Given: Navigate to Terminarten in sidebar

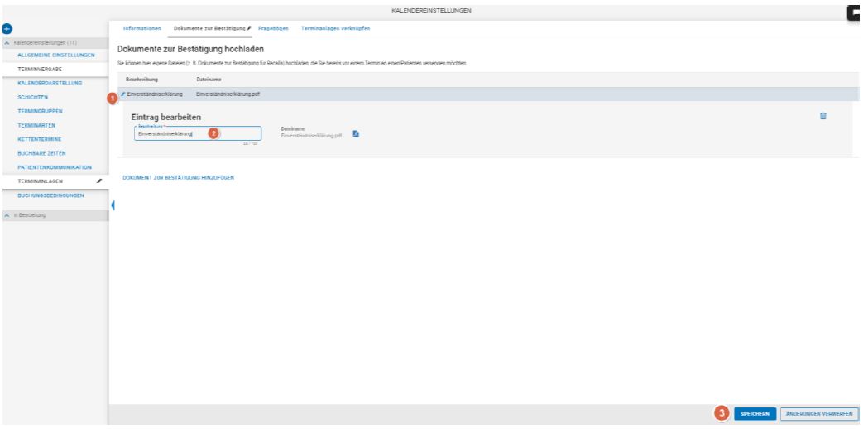Looking at the screenshot, I should pos(36,125).
